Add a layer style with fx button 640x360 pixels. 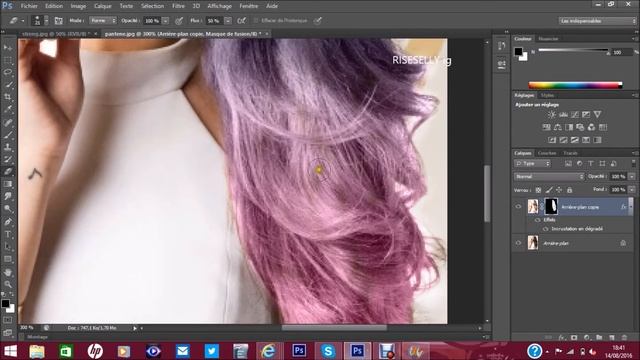tap(562, 338)
